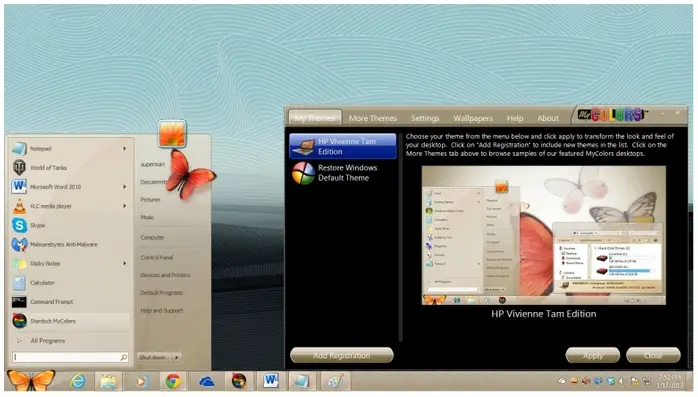Open Paint icon on the taskbar
Image resolution: width=698 pixels, height=397 pixels.
335,381
